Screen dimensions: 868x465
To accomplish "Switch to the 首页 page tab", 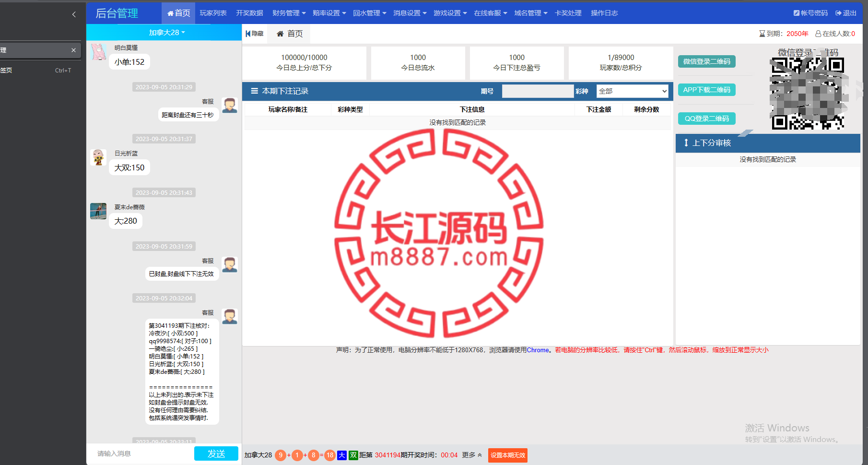I will coord(290,34).
